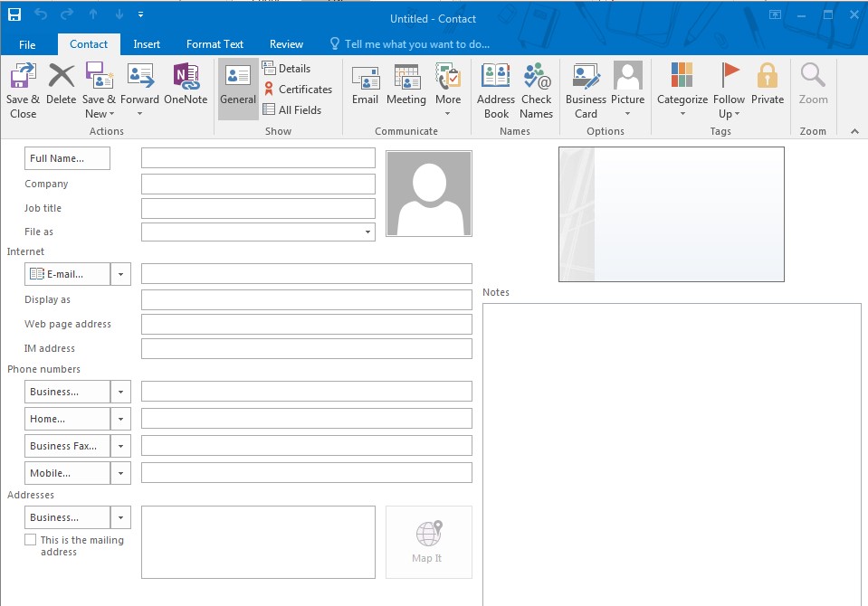Image resolution: width=868 pixels, height=606 pixels.
Task: Show the General contact view
Action: coord(238,90)
